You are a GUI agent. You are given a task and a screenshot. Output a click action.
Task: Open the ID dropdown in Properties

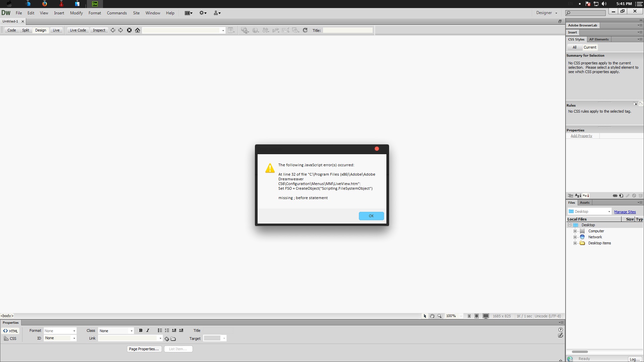click(60, 338)
